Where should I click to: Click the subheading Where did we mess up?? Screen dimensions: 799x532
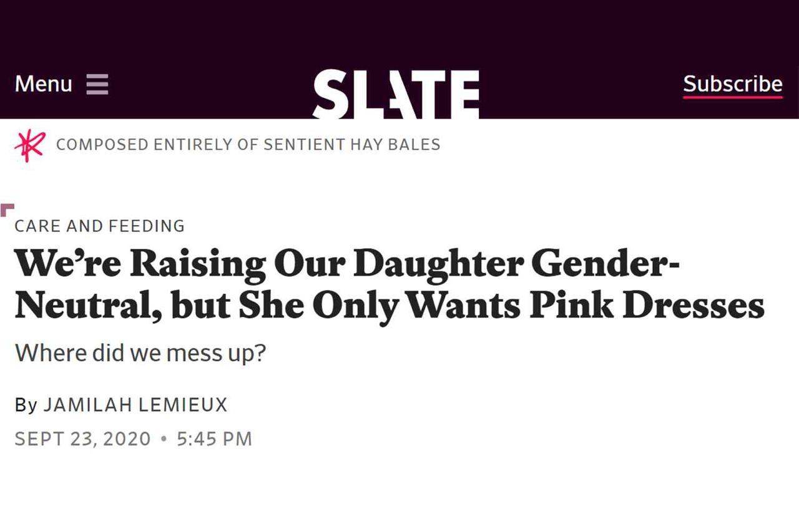pyautogui.click(x=141, y=354)
